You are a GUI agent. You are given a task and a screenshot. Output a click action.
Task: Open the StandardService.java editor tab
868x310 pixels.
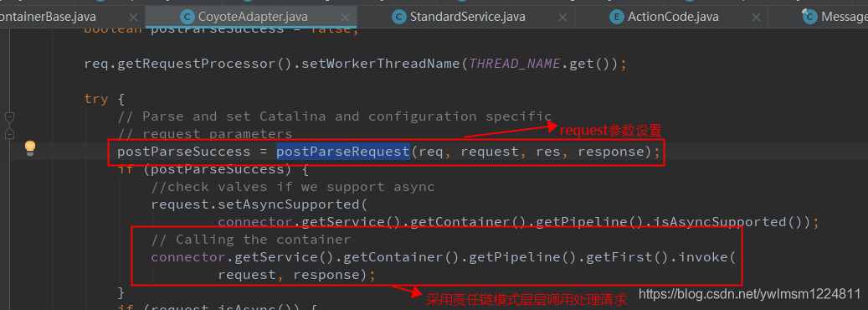(466, 17)
